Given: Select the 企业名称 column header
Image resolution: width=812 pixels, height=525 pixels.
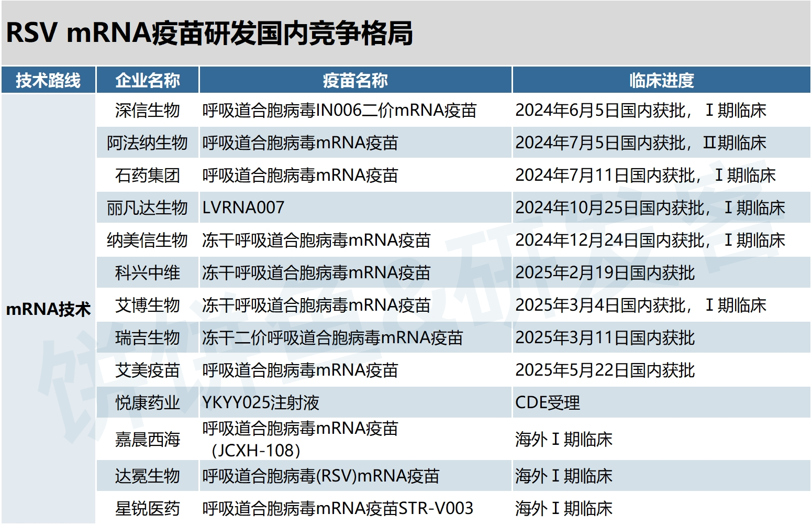Looking at the screenshot, I should click(x=147, y=80).
